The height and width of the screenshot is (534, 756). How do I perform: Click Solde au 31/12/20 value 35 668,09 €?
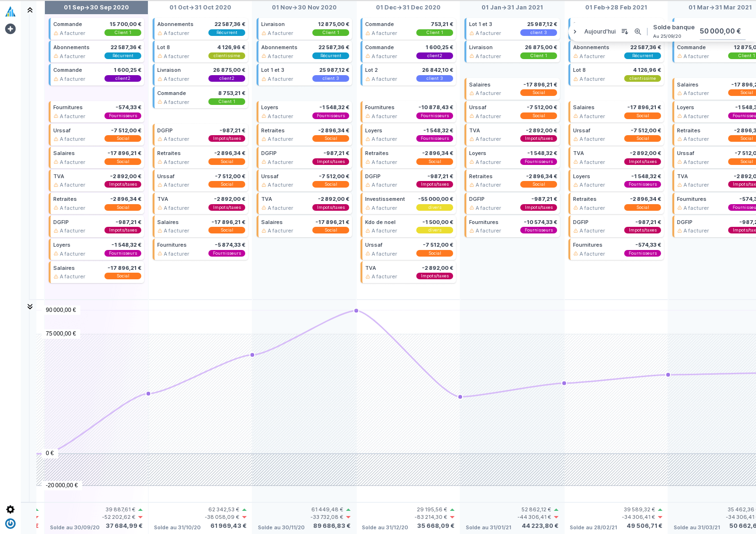pyautogui.click(x=436, y=526)
